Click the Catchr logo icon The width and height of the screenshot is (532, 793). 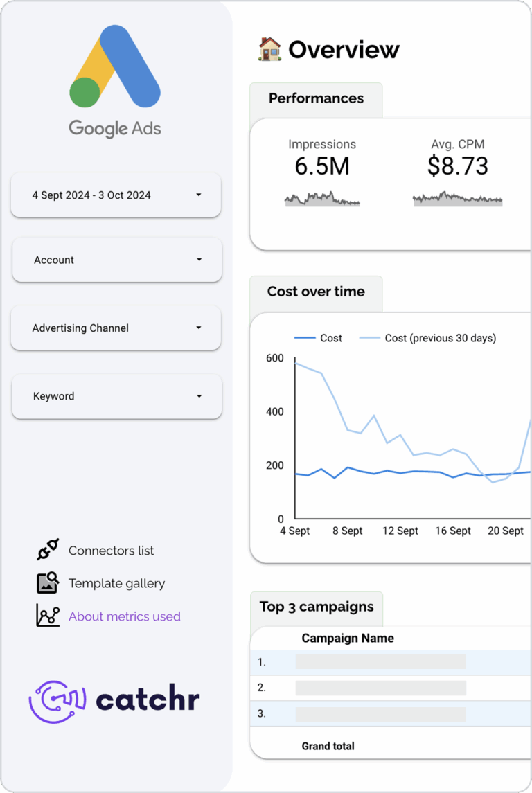pos(57,701)
